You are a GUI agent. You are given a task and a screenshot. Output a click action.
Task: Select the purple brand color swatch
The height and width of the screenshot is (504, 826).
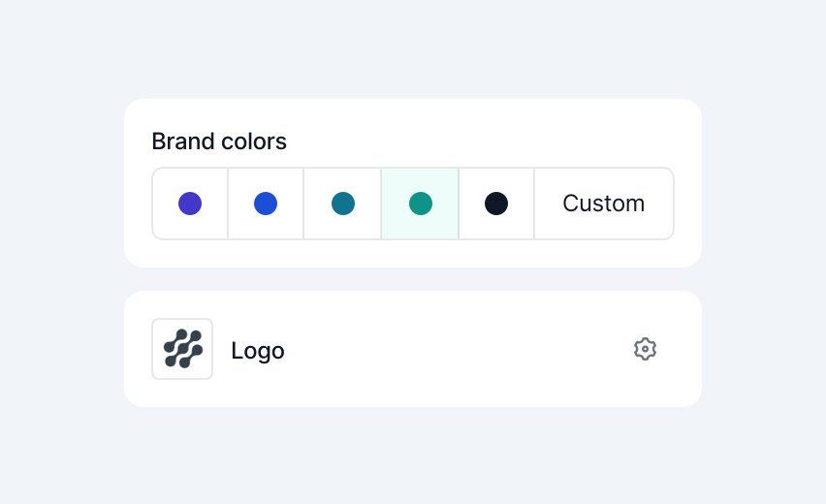(x=190, y=204)
